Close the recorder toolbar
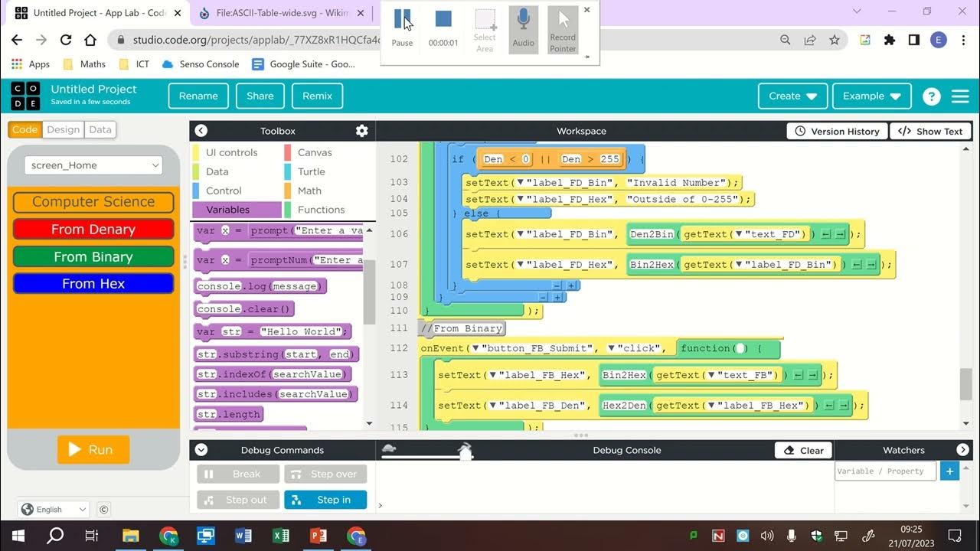The width and height of the screenshot is (980, 551). coord(587,10)
